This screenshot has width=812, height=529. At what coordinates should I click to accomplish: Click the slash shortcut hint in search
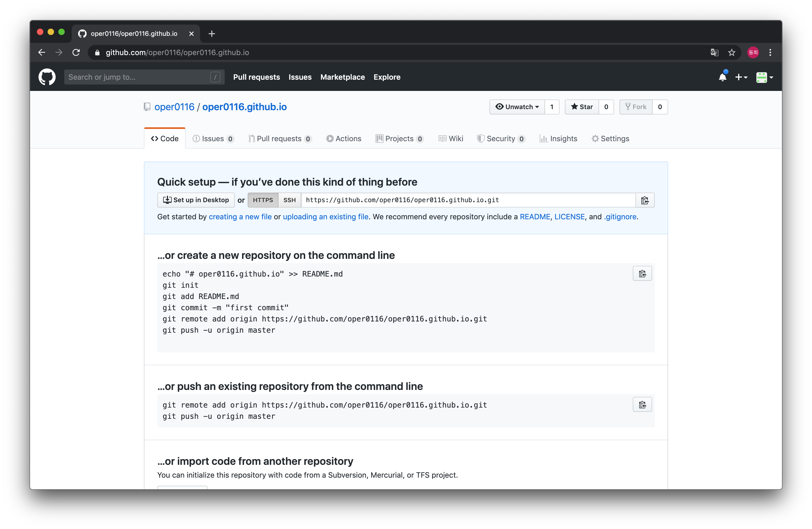(215, 77)
